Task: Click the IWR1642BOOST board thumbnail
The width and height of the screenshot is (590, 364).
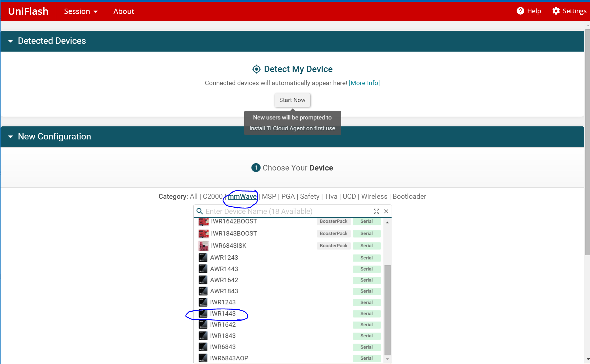Action: (x=204, y=222)
